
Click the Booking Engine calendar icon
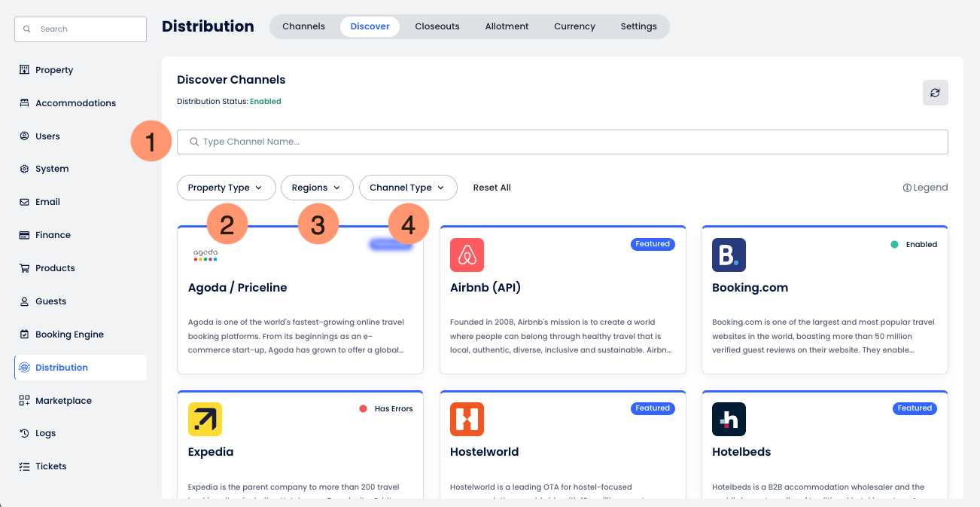pyautogui.click(x=24, y=334)
